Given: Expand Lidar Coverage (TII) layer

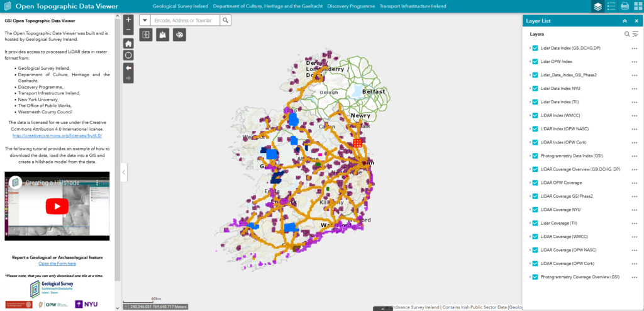Looking at the screenshot, I should pyautogui.click(x=530, y=223).
